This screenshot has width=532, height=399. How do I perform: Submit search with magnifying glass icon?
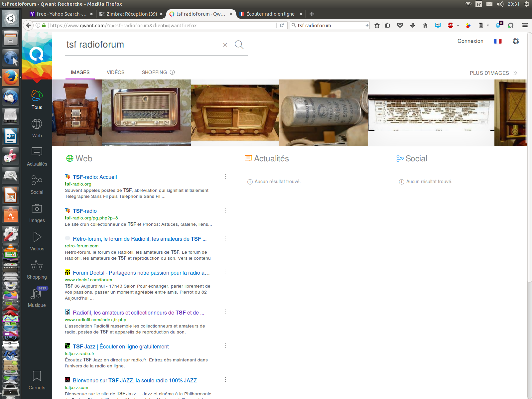[239, 45]
